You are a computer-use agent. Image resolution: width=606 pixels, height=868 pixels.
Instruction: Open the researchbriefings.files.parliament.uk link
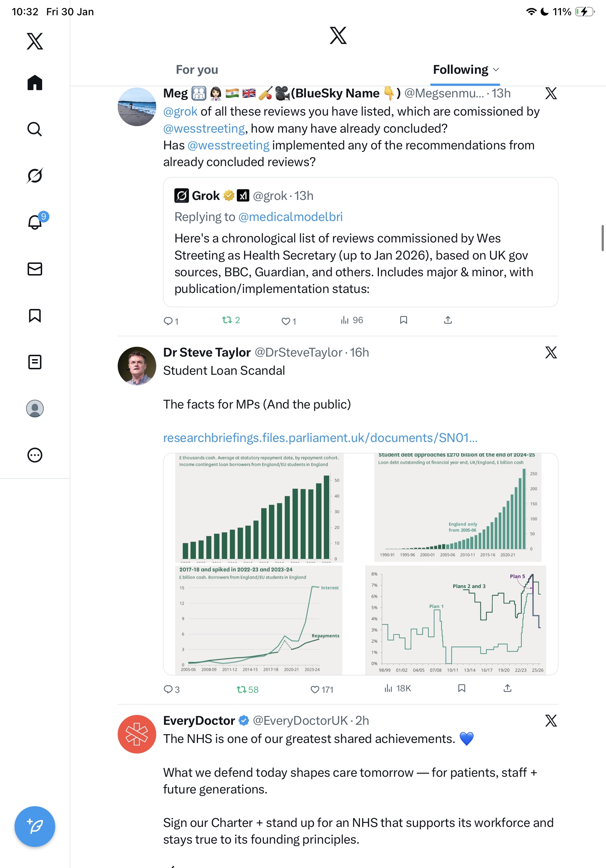click(320, 438)
